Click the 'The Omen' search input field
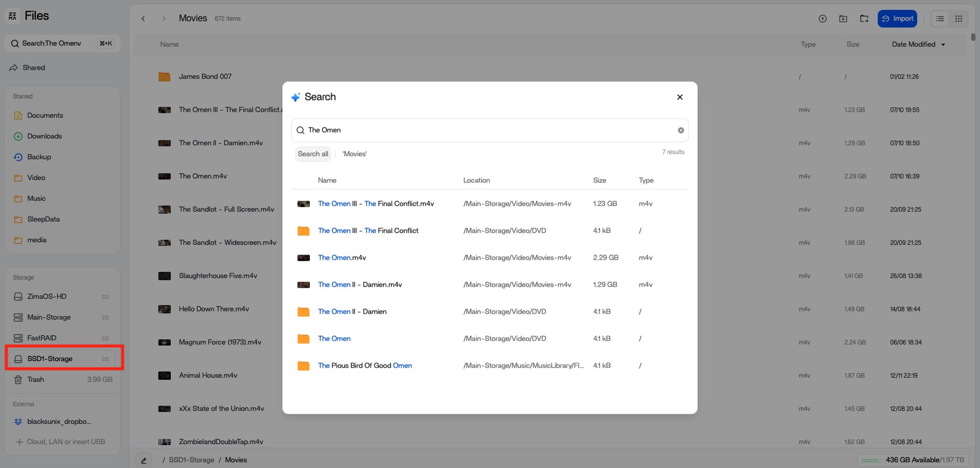The height and width of the screenshot is (468, 980). tap(488, 130)
